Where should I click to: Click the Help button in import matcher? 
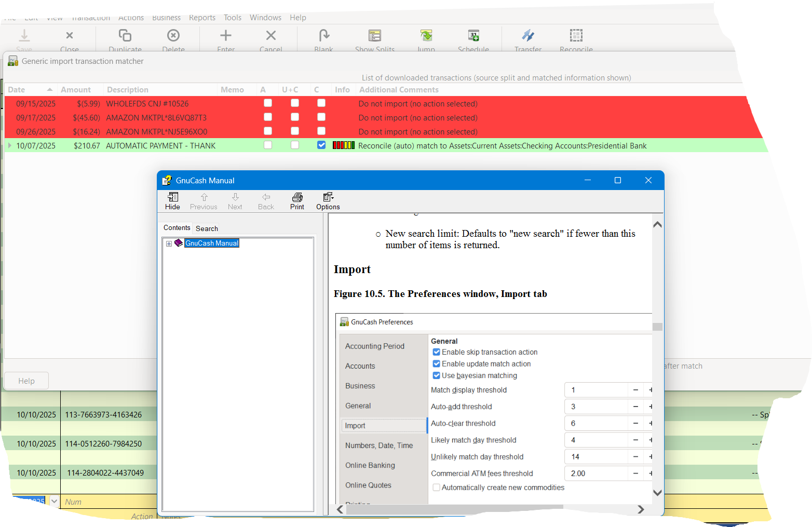tap(26, 381)
